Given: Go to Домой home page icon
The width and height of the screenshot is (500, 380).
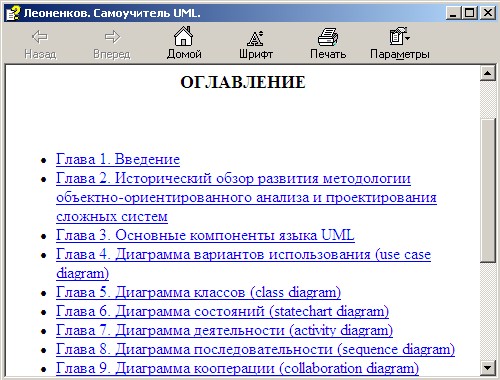Looking at the screenshot, I should pos(184,36).
